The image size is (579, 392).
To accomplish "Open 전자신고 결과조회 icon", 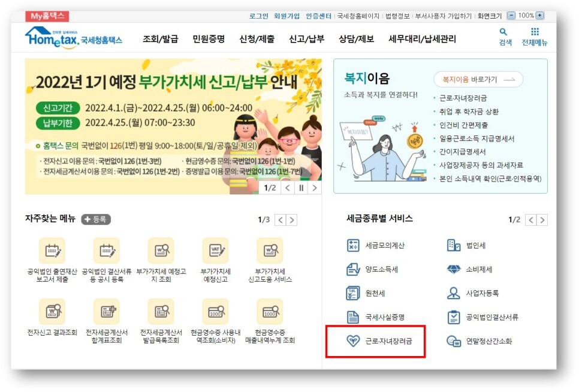I will point(52,312).
